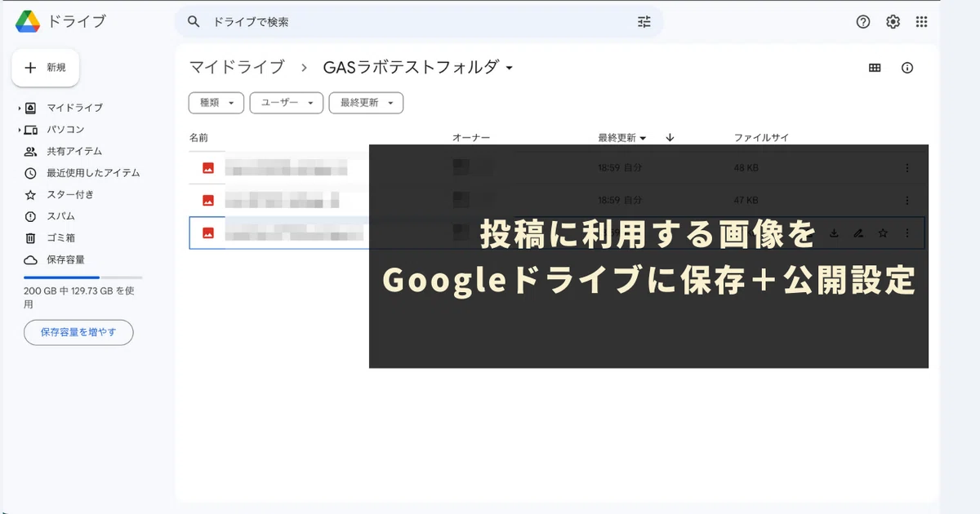This screenshot has height=514, width=980.
Task: Open 最近使用したアイテム in sidebar
Action: click(x=93, y=173)
